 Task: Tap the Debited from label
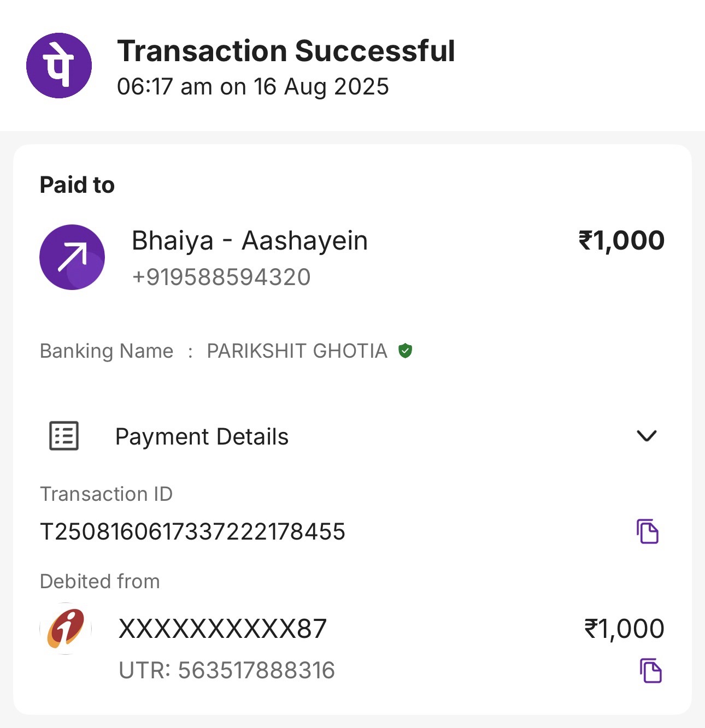[x=100, y=581]
